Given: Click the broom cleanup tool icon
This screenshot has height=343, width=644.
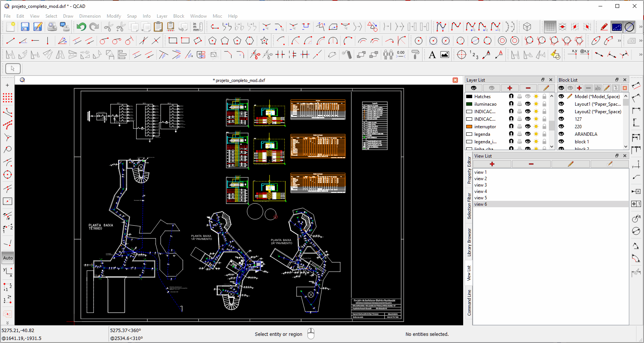Looking at the screenshot, I should 555,55.
